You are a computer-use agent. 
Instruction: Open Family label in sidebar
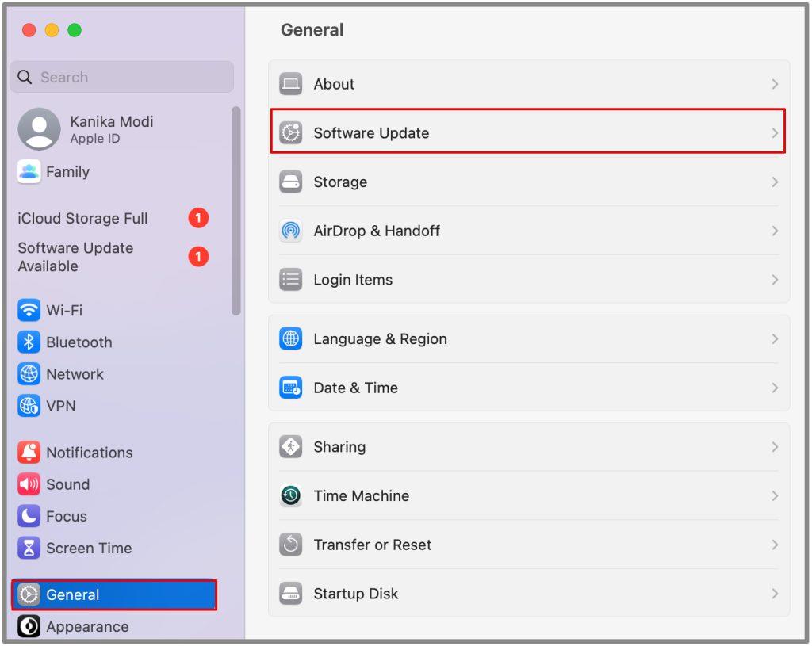point(67,172)
